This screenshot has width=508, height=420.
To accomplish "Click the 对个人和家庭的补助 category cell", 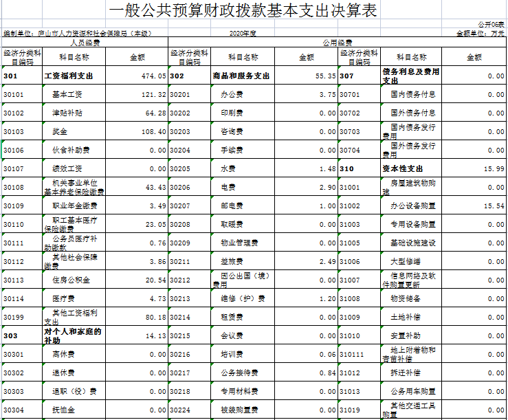I will [x=73, y=335].
